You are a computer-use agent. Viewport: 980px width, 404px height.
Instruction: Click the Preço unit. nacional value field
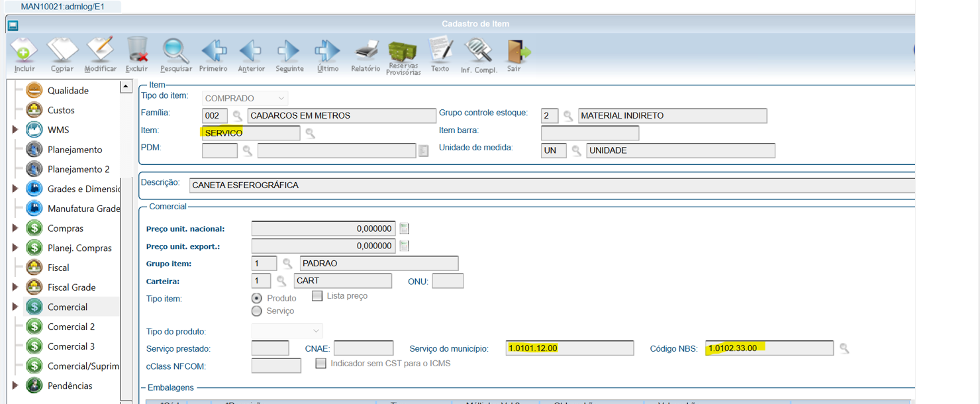(323, 228)
